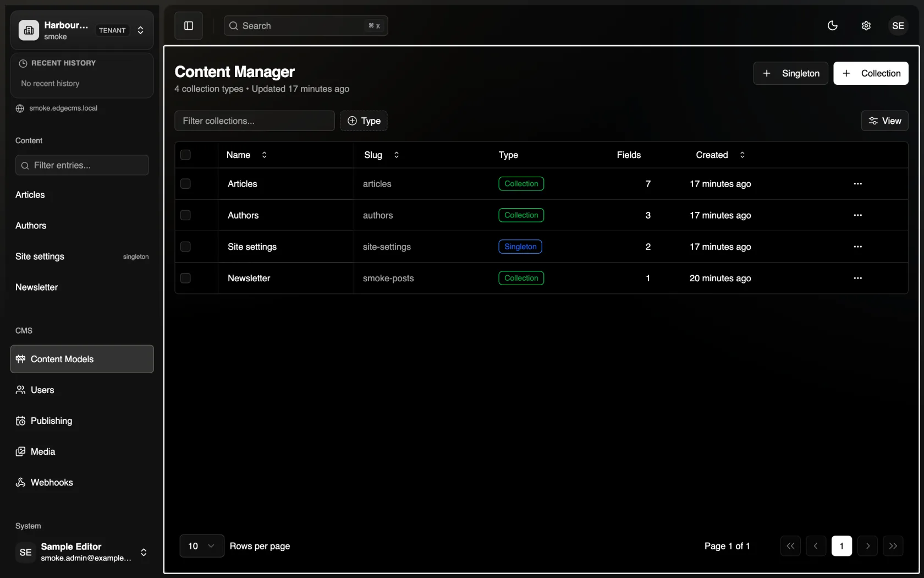This screenshot has height=578, width=924.
Task: Click the Filter entries sidebar input
Action: [82, 165]
